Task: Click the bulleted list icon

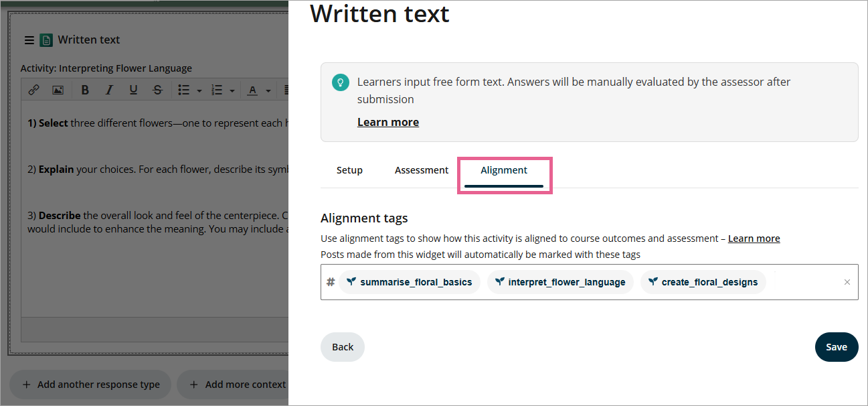Action: point(184,90)
